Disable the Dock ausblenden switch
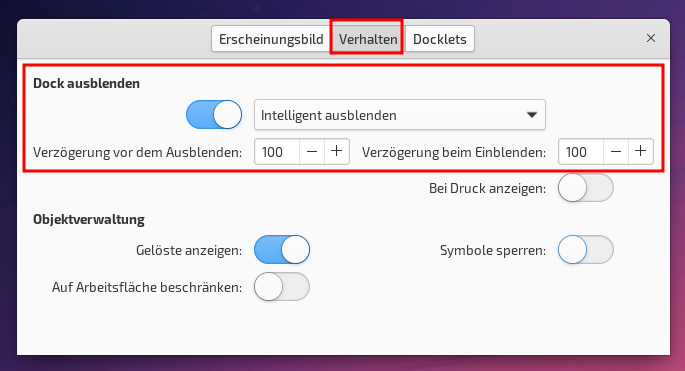 [x=214, y=115]
